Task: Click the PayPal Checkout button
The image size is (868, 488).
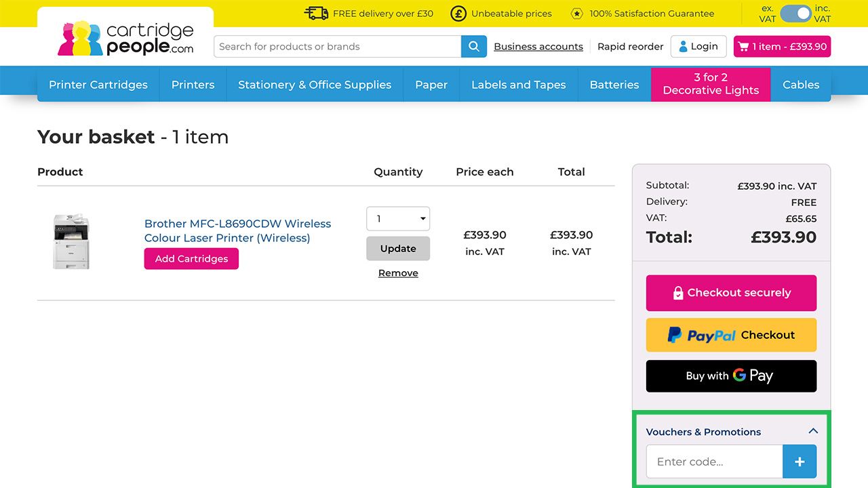Action: tap(731, 335)
